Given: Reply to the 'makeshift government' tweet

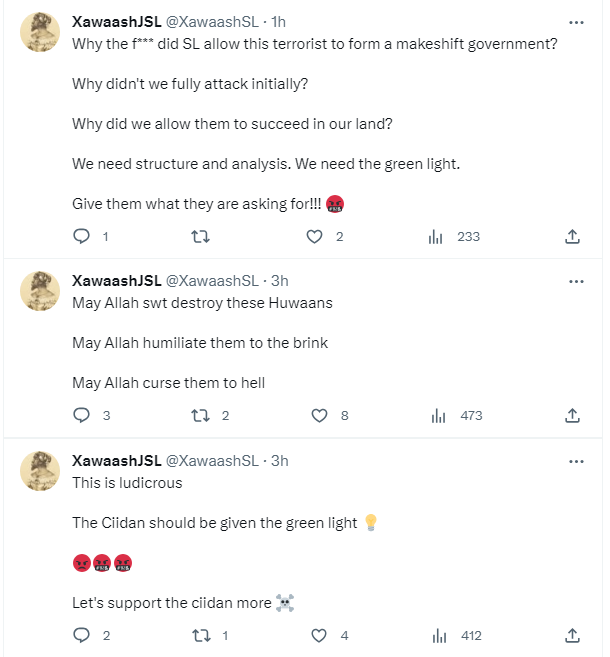Looking at the screenshot, I should [83, 237].
